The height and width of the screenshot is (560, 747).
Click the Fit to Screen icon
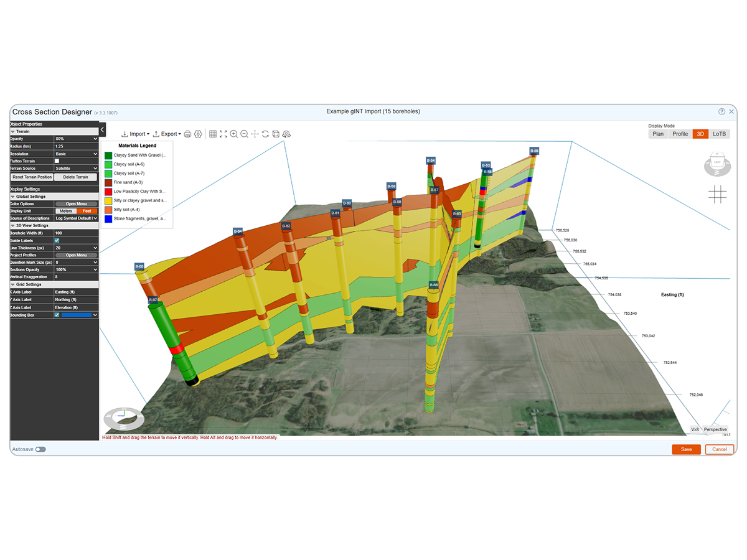pyautogui.click(x=223, y=134)
